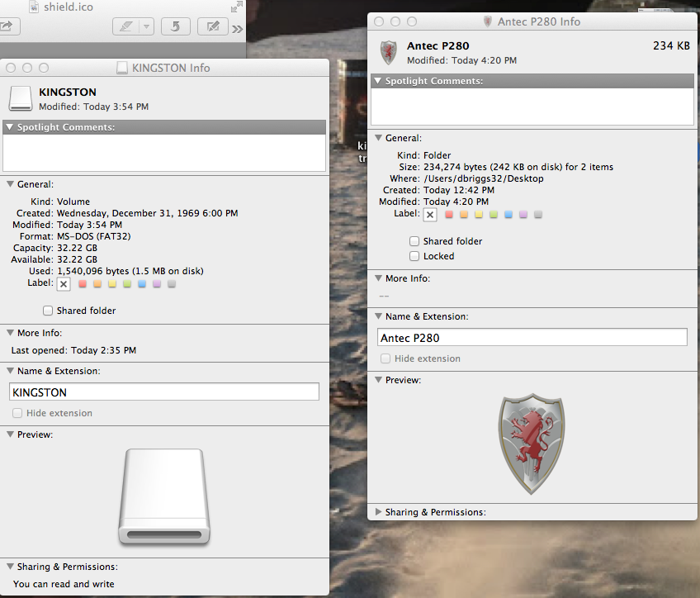Expand Sharing & Permissions in Antec P280 Info
The width and height of the screenshot is (700, 598).
(378, 512)
